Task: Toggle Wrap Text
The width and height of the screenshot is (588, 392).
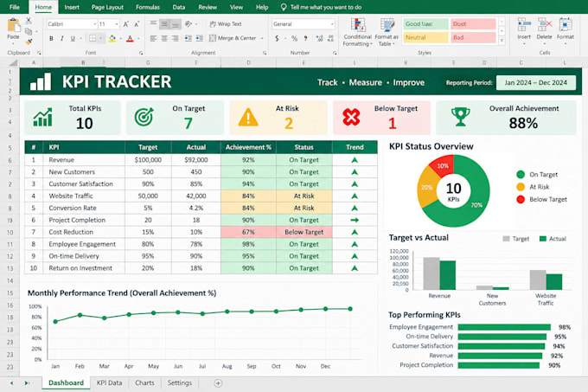Action: coord(226,24)
